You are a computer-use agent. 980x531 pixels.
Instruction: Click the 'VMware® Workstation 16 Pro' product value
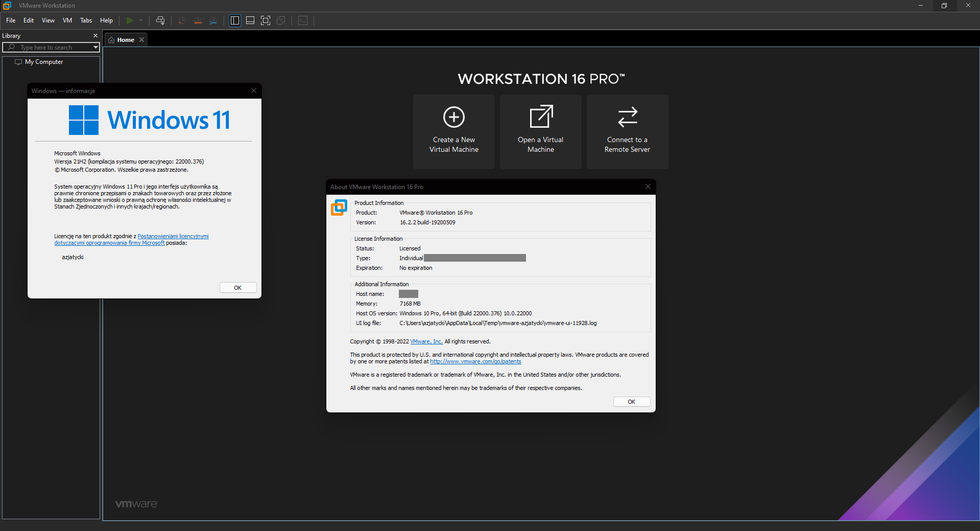(x=436, y=213)
